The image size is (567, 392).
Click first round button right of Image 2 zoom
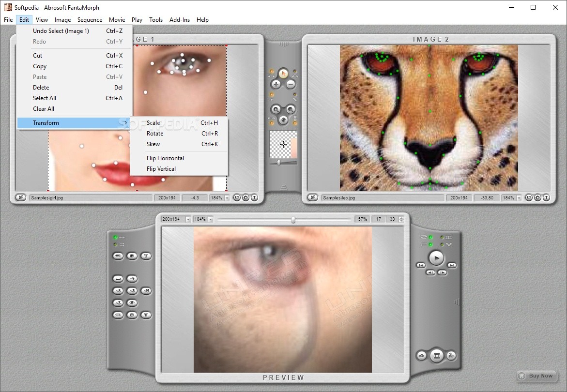click(529, 197)
